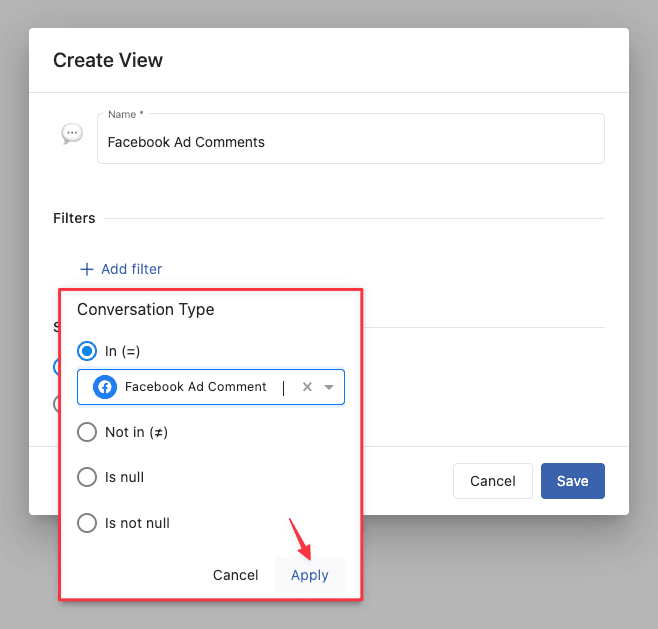Viewport: 658px width, 629px height.
Task: Click the selected blue radio behind the popup
Action: [x=56, y=367]
